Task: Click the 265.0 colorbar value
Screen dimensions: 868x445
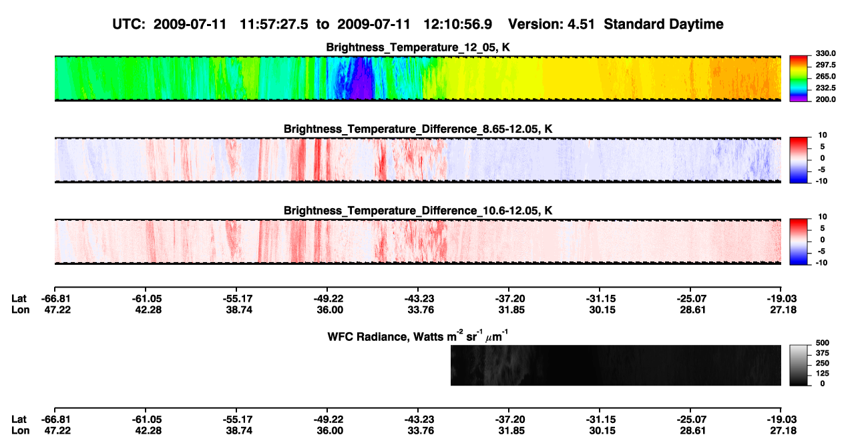Action: pos(826,76)
